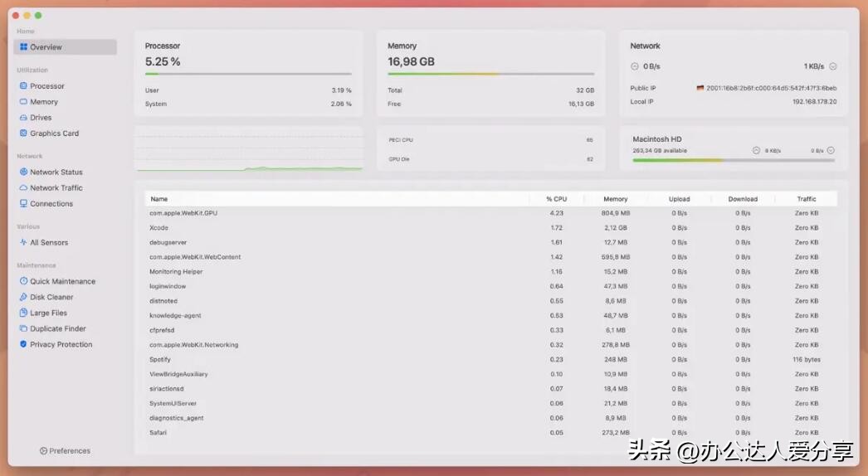Open the Processor summary card
Viewport: 868px width, 476px height.
coord(249,73)
